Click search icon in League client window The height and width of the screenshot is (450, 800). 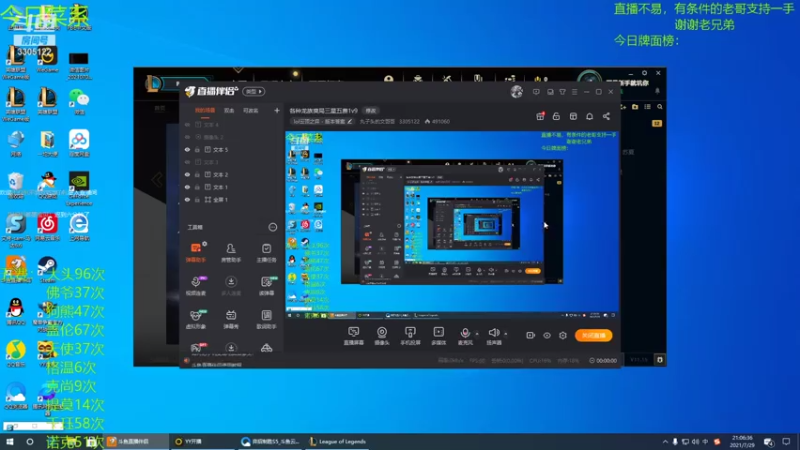[660, 107]
